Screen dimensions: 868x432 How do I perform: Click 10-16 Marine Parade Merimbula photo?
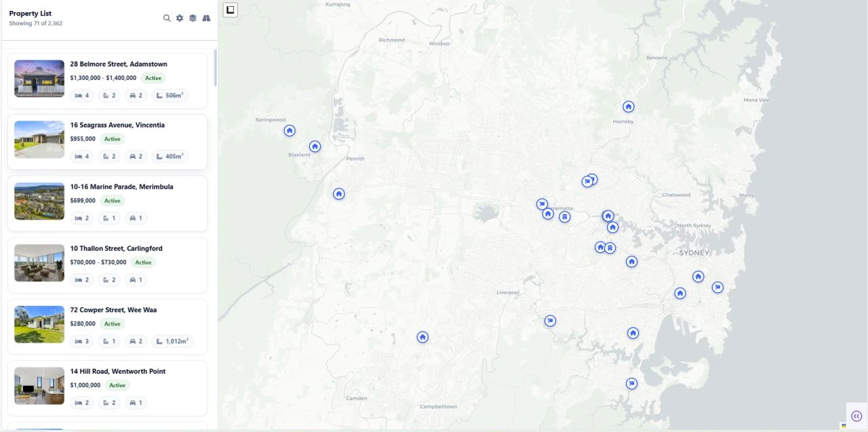(39, 201)
